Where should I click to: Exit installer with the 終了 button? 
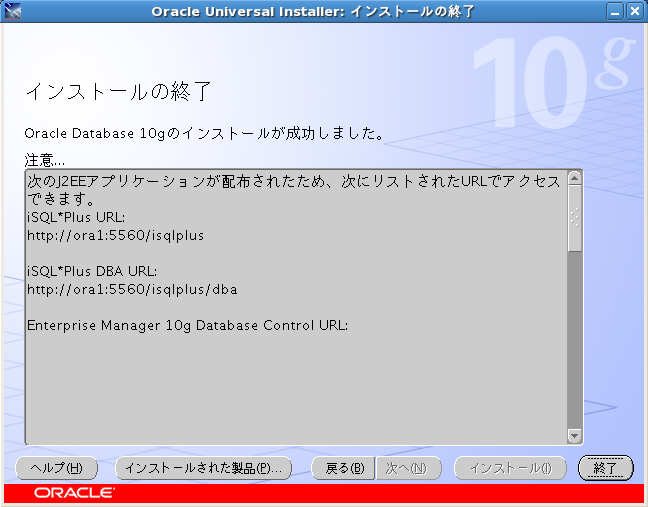[605, 468]
